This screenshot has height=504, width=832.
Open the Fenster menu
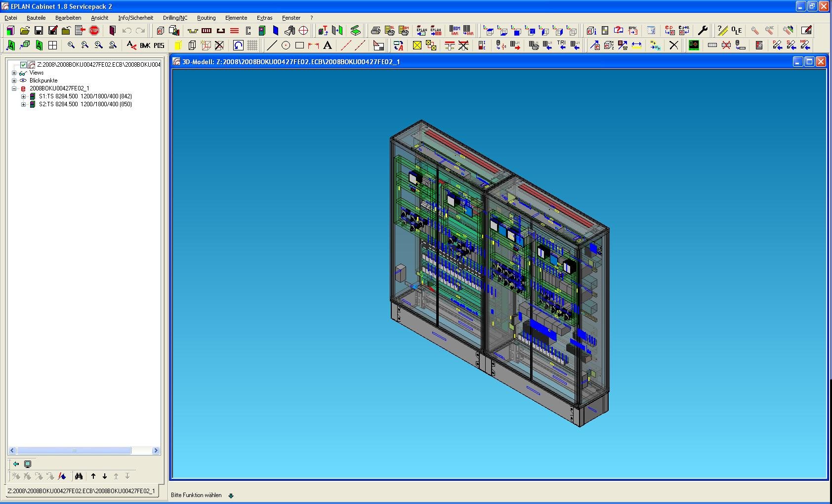[291, 18]
